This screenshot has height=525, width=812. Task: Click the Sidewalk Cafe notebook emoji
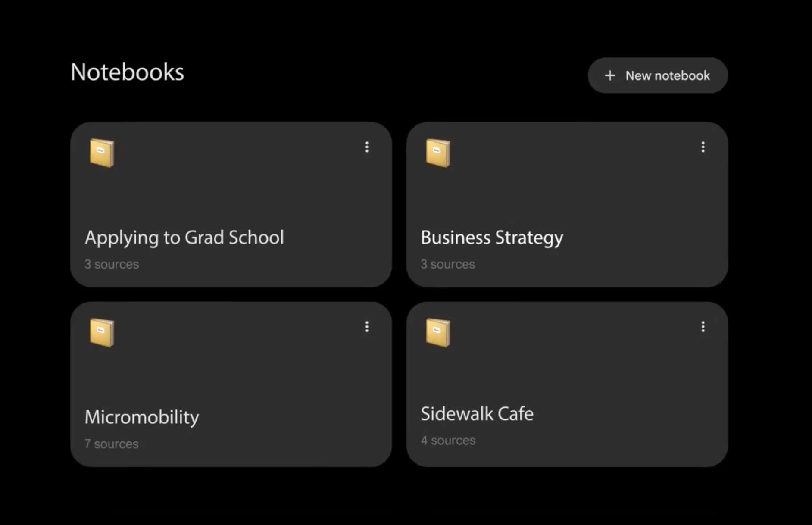coord(438,332)
